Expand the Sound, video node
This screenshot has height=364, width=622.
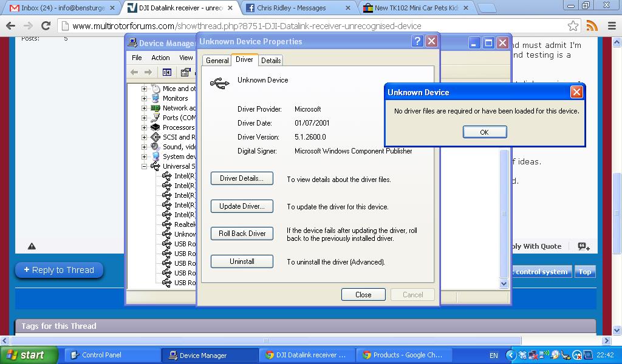(x=145, y=147)
